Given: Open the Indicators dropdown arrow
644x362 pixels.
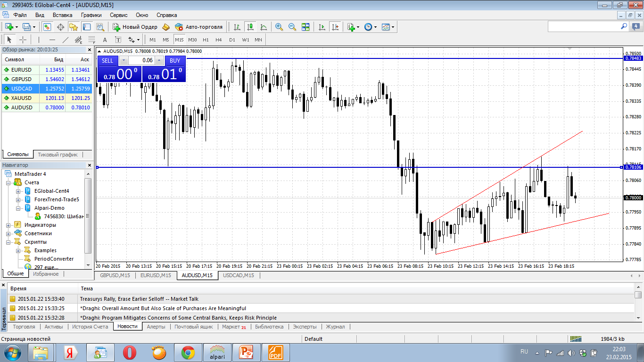Looking at the screenshot, I should [358, 27].
